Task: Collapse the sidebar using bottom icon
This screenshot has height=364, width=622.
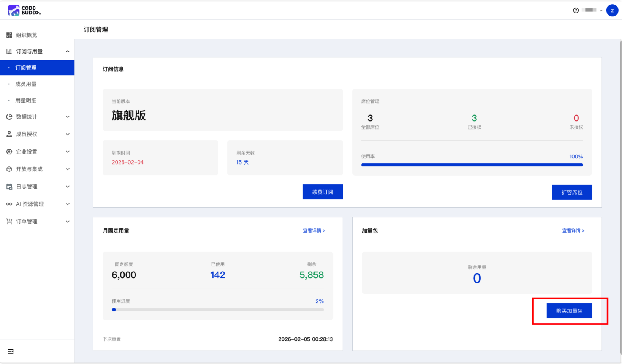Action: [11, 351]
